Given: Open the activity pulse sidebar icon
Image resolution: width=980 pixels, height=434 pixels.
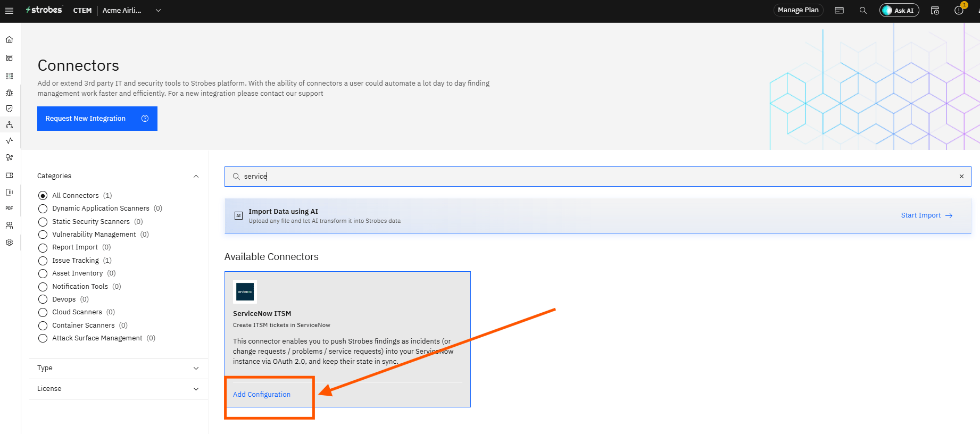Looking at the screenshot, I should click(x=9, y=141).
